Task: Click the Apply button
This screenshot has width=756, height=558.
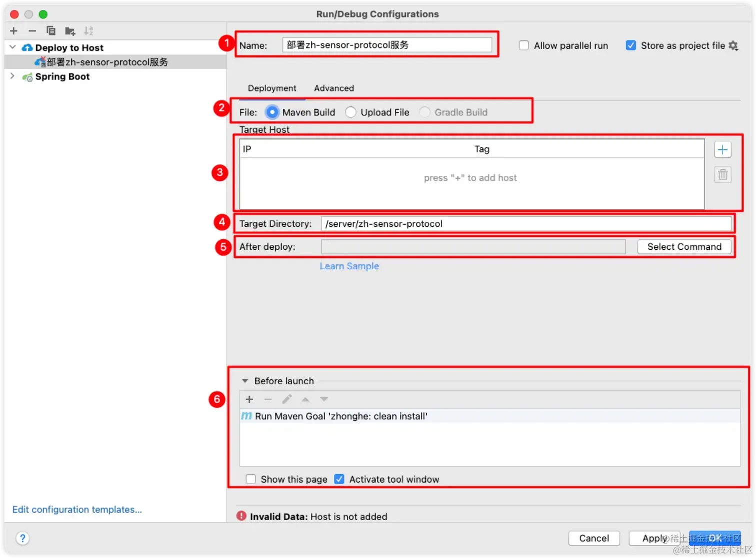Action: pyautogui.click(x=654, y=538)
